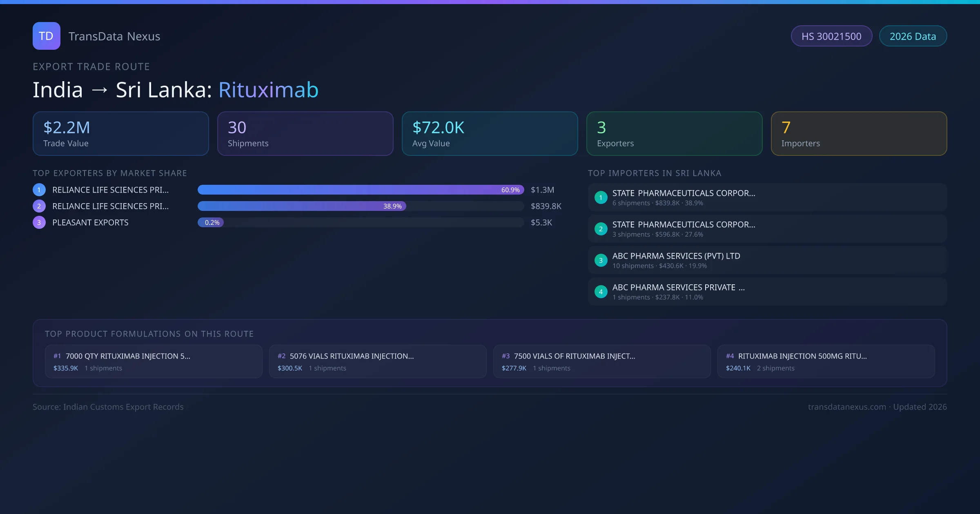
Task: Click importer rank 4 green badge
Action: 601,292
